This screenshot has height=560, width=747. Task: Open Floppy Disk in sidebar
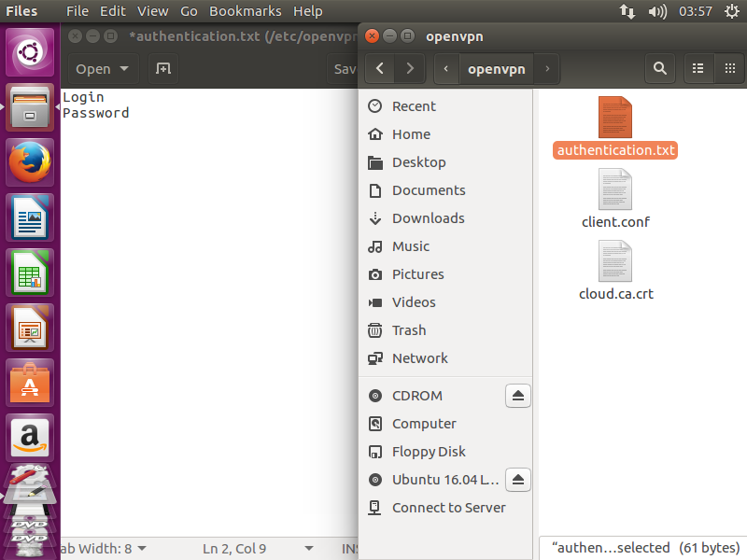click(445, 452)
